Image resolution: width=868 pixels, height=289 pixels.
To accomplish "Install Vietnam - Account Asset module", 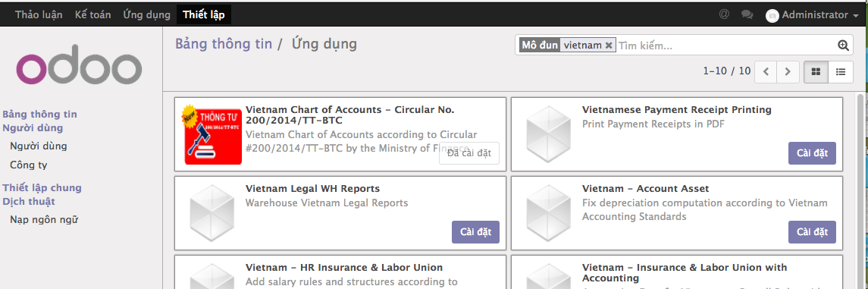I will tap(812, 232).
